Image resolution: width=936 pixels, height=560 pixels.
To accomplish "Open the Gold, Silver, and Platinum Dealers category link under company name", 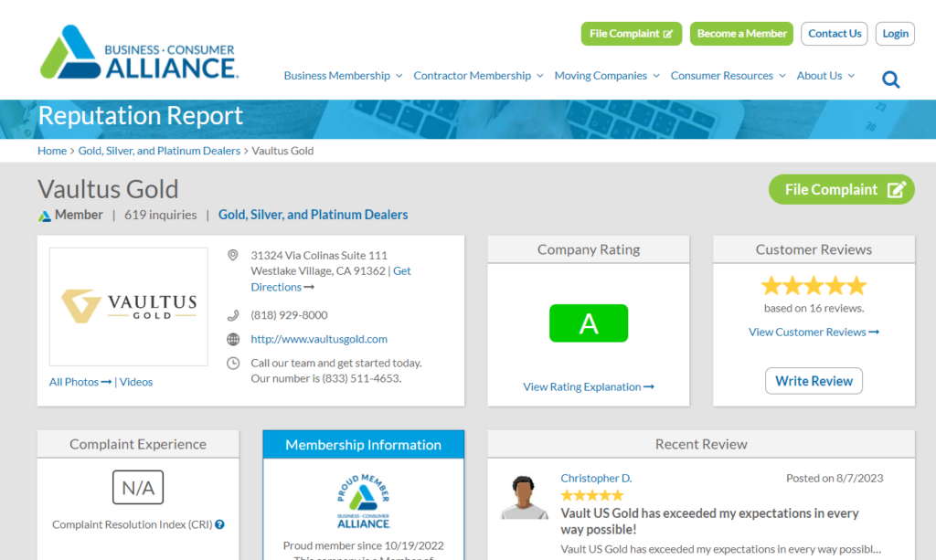I will point(313,215).
